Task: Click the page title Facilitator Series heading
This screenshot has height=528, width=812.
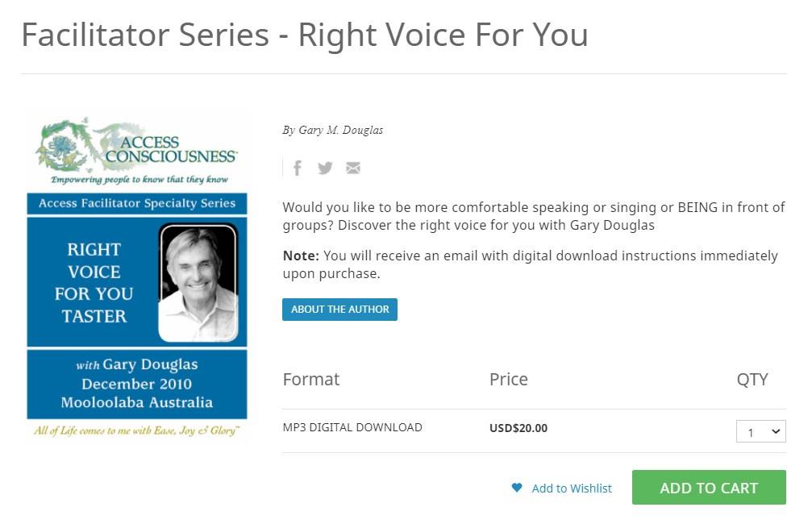Action: 304,35
